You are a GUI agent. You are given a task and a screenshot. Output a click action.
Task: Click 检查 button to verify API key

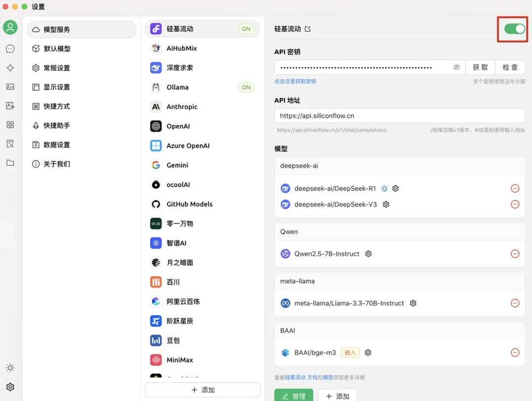(x=510, y=67)
